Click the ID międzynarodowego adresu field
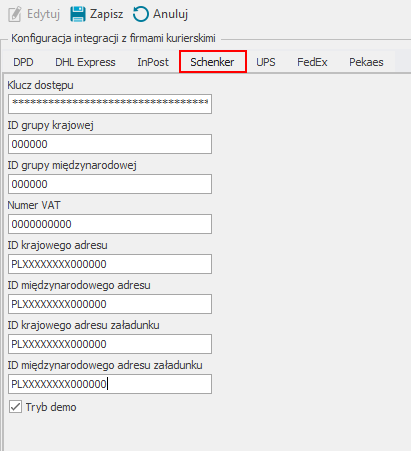Viewport: 411px width, 451px height. click(x=110, y=304)
